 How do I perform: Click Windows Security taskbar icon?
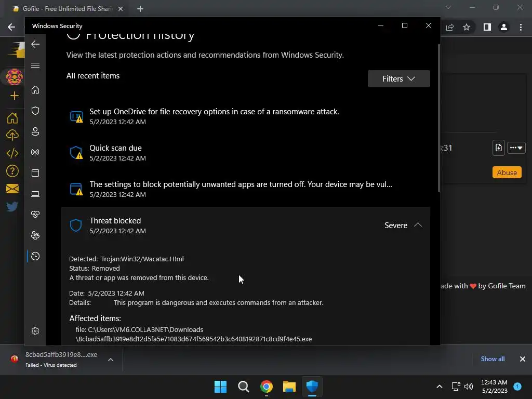point(312,387)
